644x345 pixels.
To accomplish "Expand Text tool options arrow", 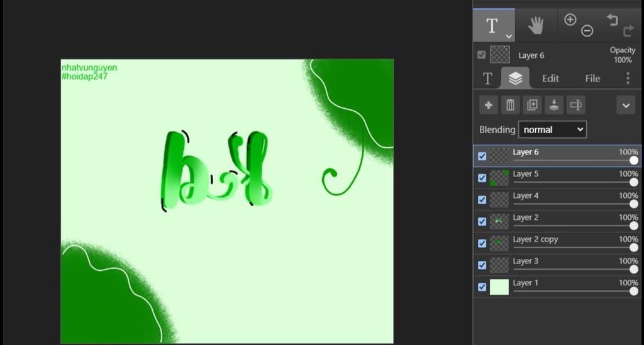I will 509,36.
